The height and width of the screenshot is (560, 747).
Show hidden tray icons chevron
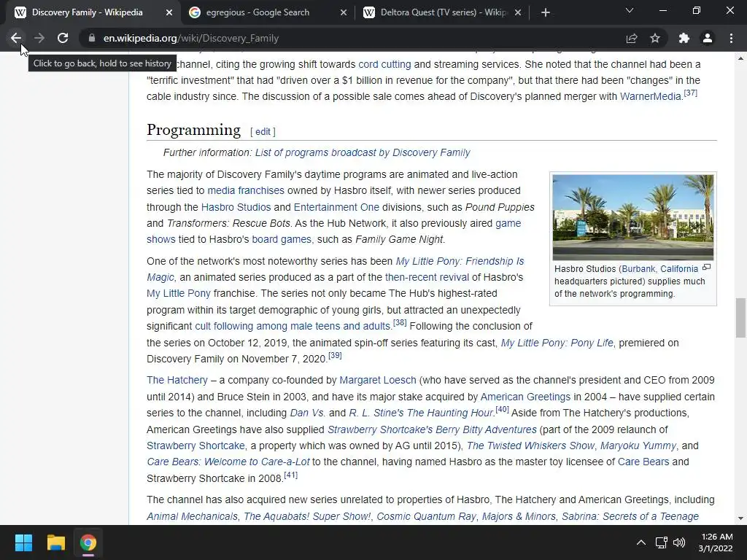(x=641, y=542)
